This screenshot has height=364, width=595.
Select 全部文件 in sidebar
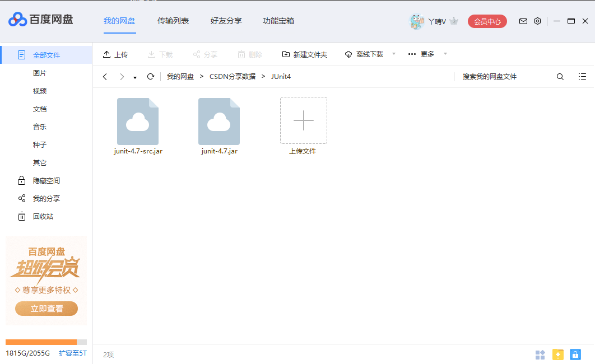(x=47, y=55)
